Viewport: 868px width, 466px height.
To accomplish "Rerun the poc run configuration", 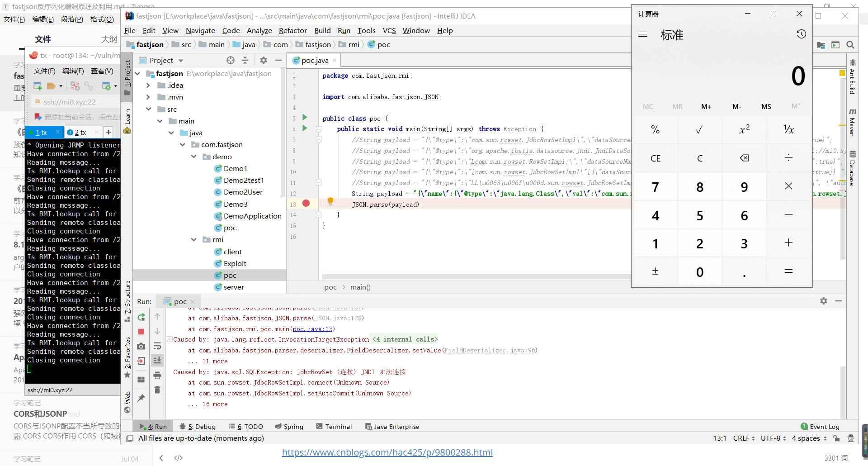I will 141,317.
